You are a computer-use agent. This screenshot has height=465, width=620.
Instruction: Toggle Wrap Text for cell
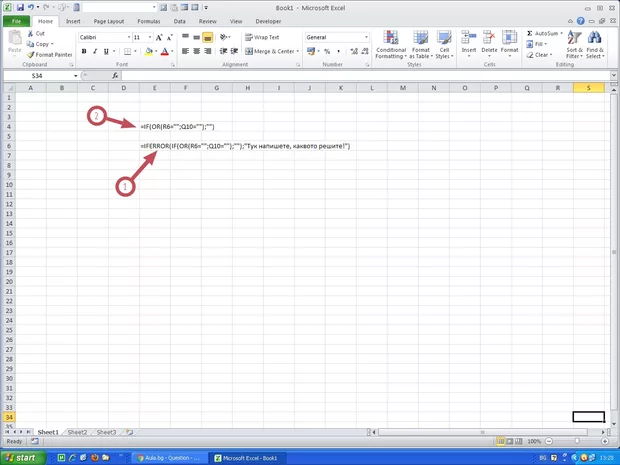[x=262, y=37]
